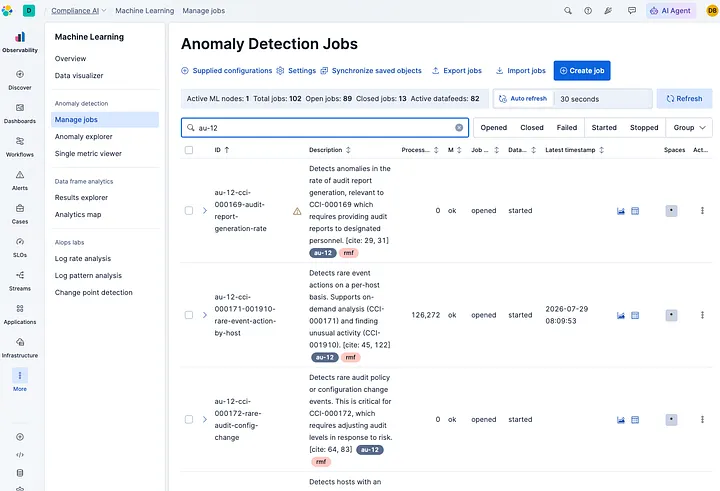Click into the job search field

coord(325,128)
